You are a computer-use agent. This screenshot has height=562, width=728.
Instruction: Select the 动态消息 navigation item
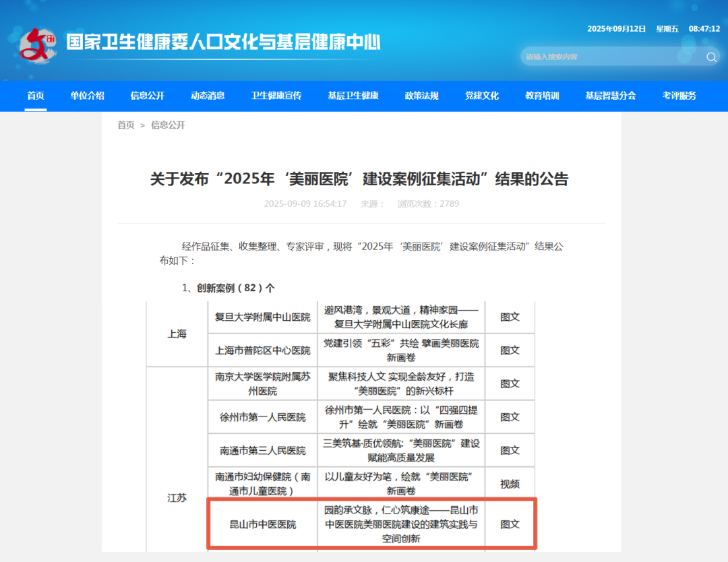click(208, 96)
